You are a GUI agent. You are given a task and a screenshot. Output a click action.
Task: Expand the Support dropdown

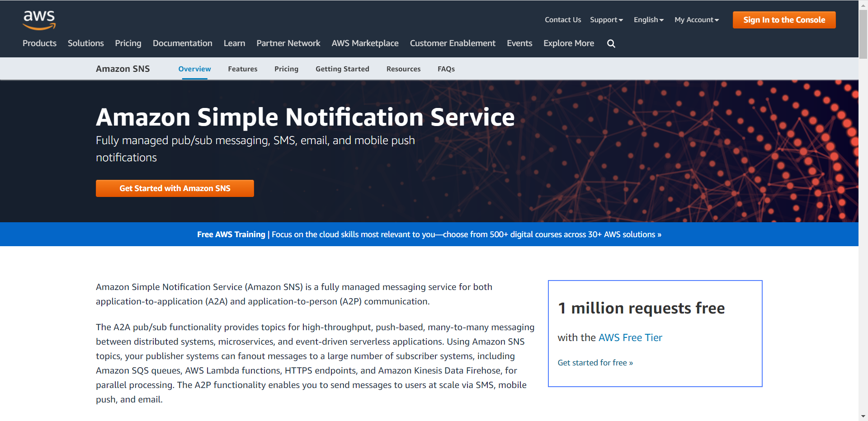pos(606,20)
